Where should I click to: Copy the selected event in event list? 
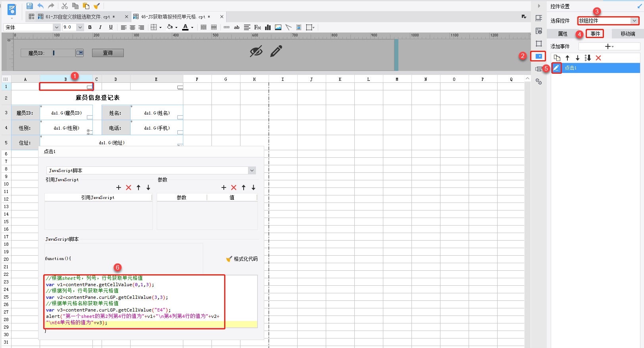(557, 58)
